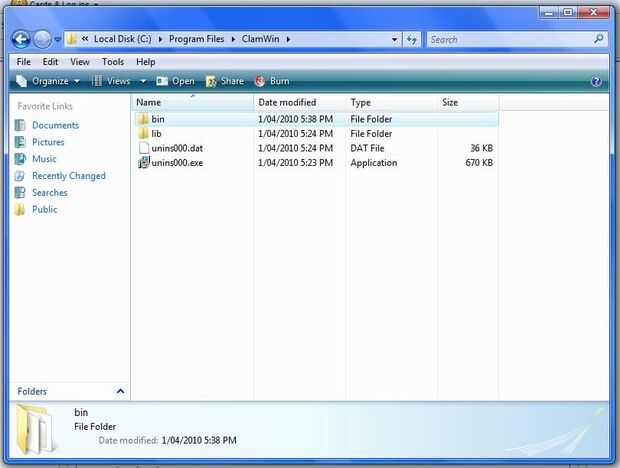
Task: Click the 36 KB size cell
Action: tap(481, 148)
